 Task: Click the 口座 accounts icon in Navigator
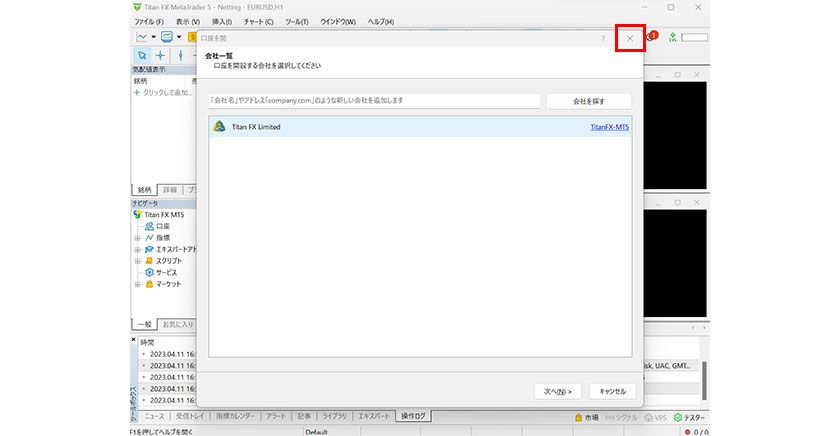pyautogui.click(x=149, y=226)
